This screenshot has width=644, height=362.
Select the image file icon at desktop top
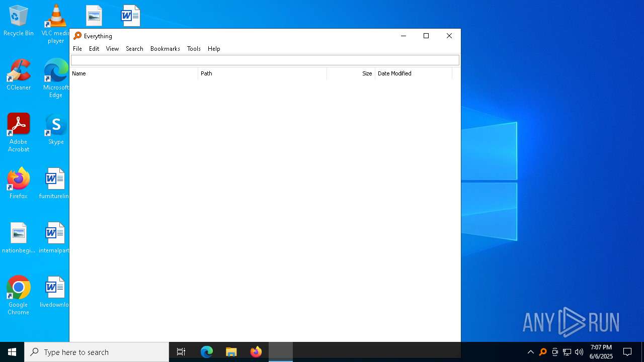[x=94, y=16]
